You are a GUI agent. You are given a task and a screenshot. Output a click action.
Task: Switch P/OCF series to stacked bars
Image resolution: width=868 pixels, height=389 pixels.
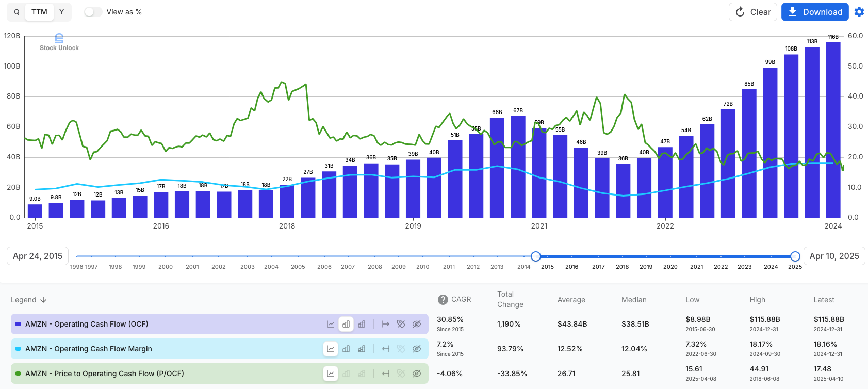pos(362,374)
